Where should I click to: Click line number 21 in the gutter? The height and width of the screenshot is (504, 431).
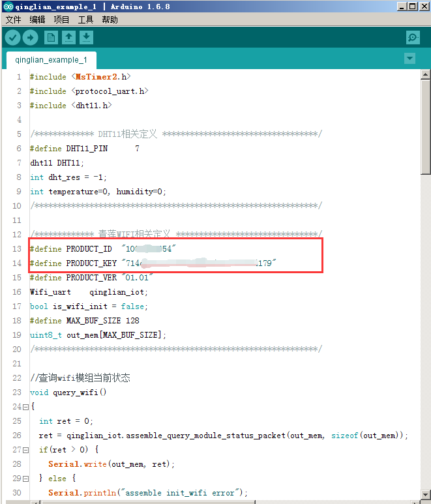coord(17,364)
